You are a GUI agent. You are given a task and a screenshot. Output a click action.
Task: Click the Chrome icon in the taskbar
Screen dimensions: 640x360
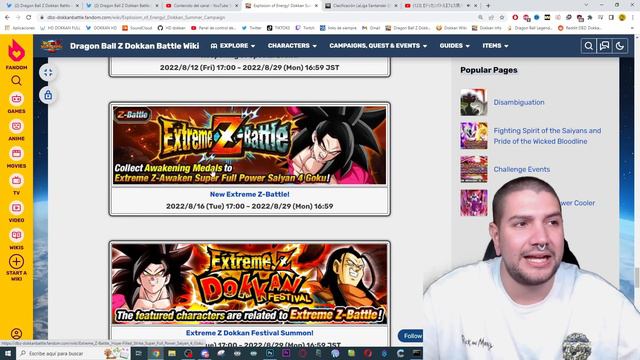coord(156,353)
